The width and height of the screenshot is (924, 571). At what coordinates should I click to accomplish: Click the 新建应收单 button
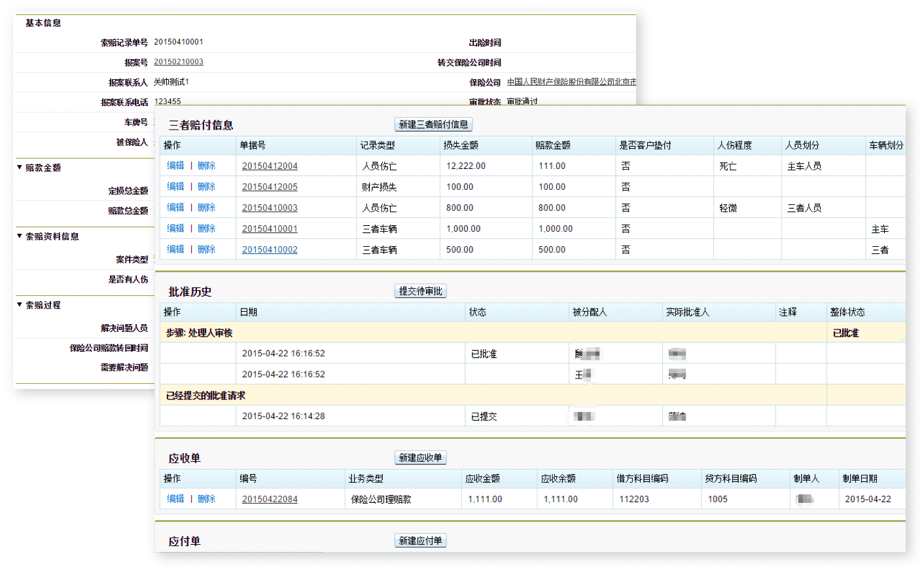[420, 458]
